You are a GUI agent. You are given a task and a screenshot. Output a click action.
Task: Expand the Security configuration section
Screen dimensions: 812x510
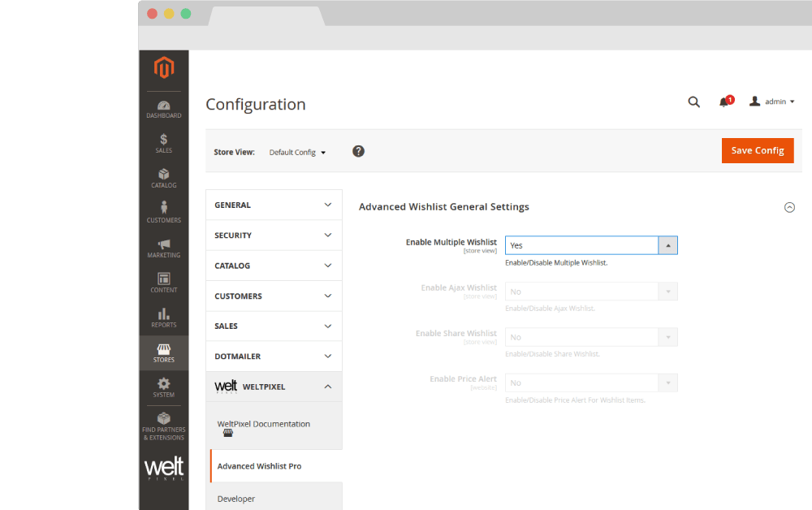click(x=274, y=236)
